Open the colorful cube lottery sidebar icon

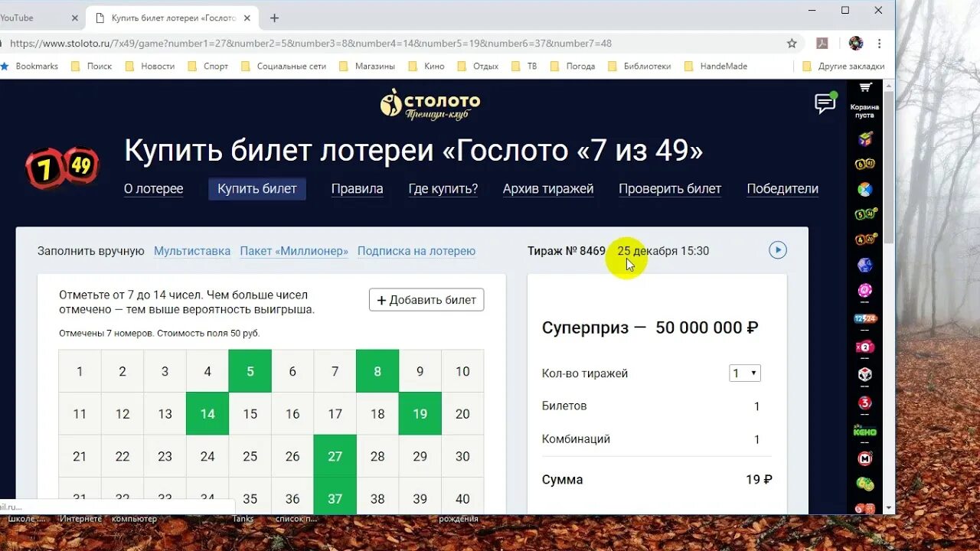pos(864,139)
